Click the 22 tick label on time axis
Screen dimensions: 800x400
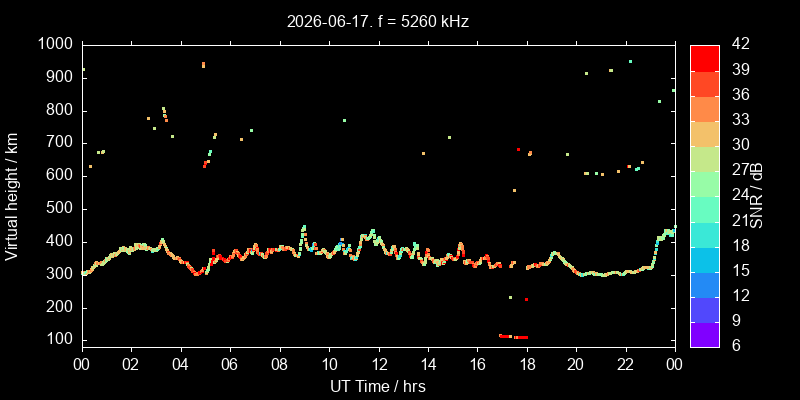pyautogui.click(x=626, y=363)
